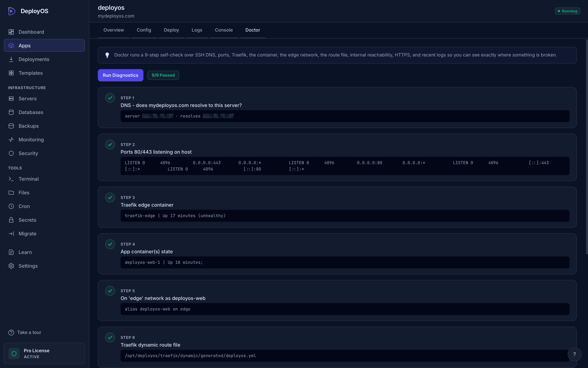
Task: Go to Deployments in sidebar
Action: point(44,59)
